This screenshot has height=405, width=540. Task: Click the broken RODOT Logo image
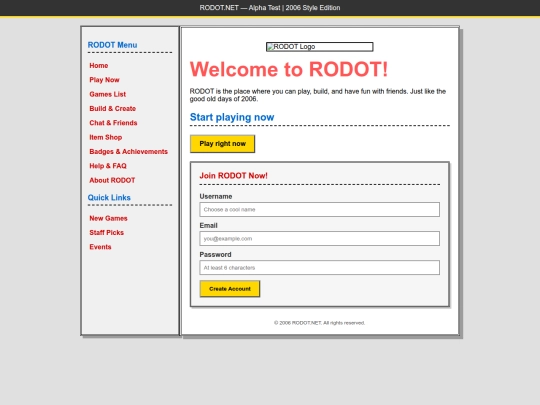coord(320,46)
